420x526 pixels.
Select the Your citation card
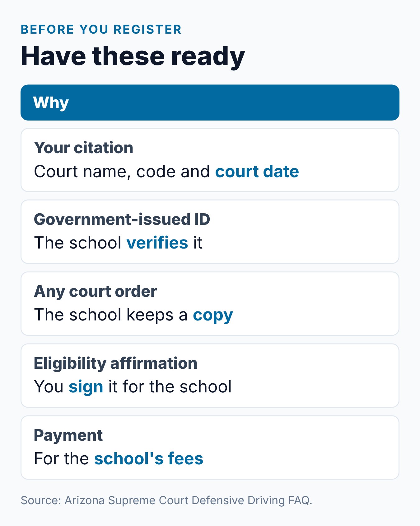click(x=210, y=160)
